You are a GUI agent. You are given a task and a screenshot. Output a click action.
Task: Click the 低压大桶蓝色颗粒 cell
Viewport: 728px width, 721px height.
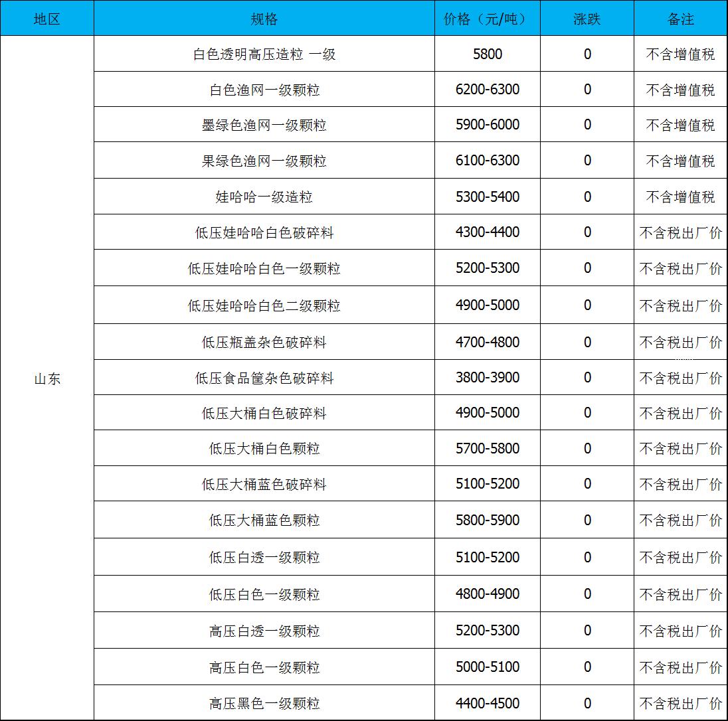coord(264,521)
